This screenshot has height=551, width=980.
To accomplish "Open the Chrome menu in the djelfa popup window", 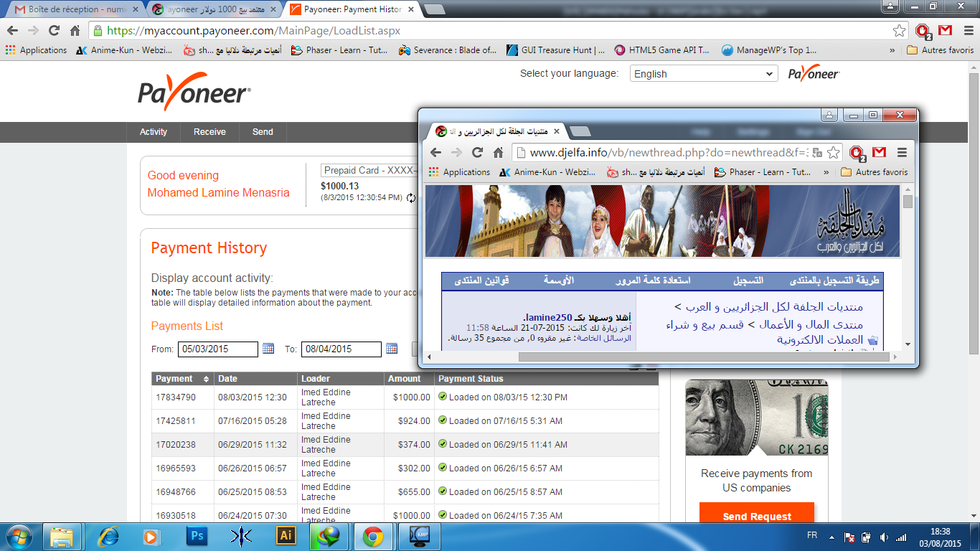I will pyautogui.click(x=902, y=153).
